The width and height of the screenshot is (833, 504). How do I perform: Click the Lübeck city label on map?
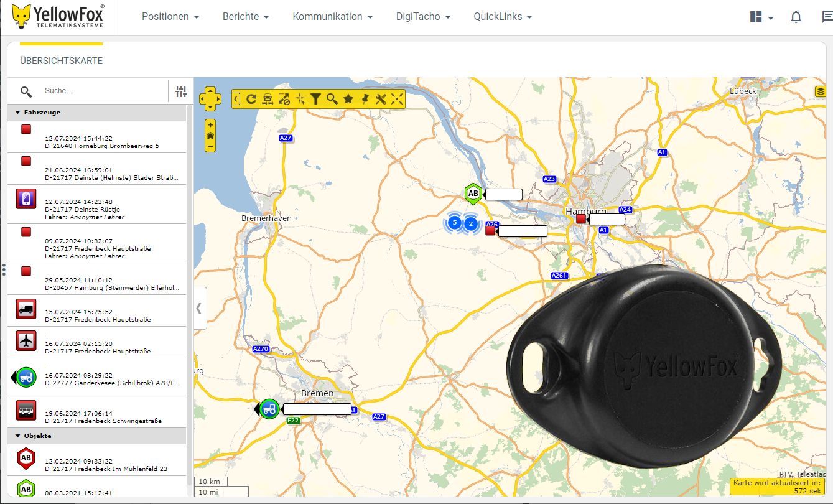(743, 91)
